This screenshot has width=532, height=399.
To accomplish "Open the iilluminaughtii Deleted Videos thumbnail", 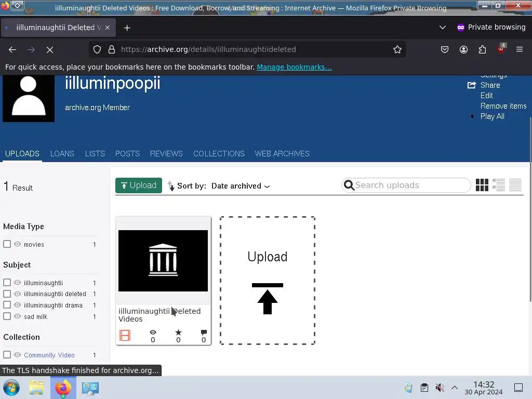I will tap(163, 261).
